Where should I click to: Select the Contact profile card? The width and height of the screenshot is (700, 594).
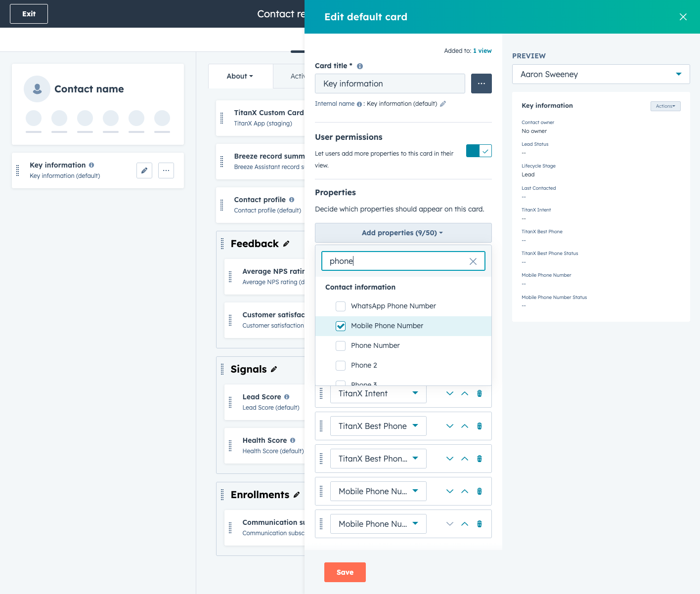pos(261,205)
